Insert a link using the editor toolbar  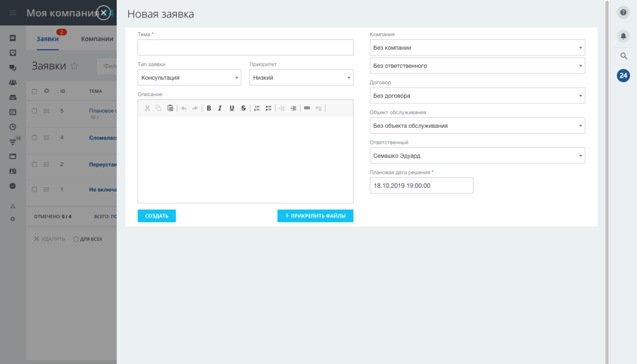click(x=307, y=108)
